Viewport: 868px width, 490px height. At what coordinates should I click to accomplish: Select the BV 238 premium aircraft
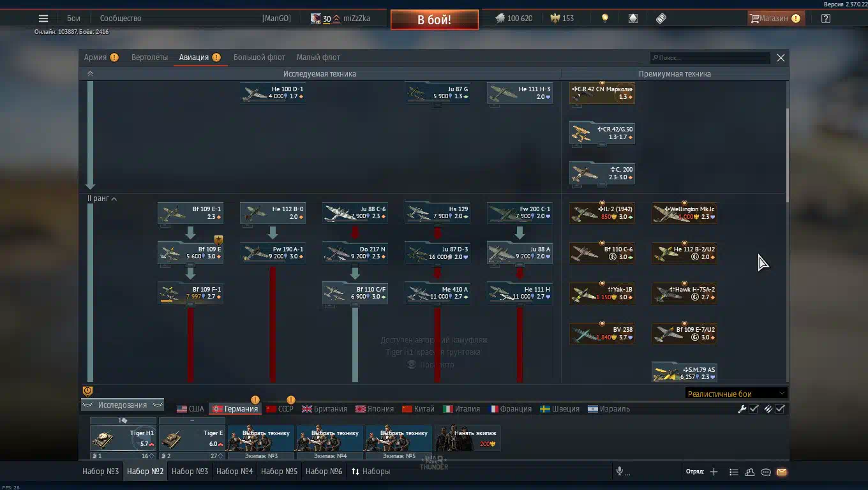[602, 333]
